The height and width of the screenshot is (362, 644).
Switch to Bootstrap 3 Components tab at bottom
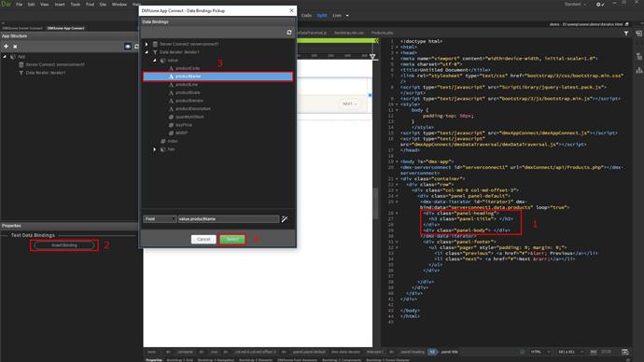coord(342,360)
